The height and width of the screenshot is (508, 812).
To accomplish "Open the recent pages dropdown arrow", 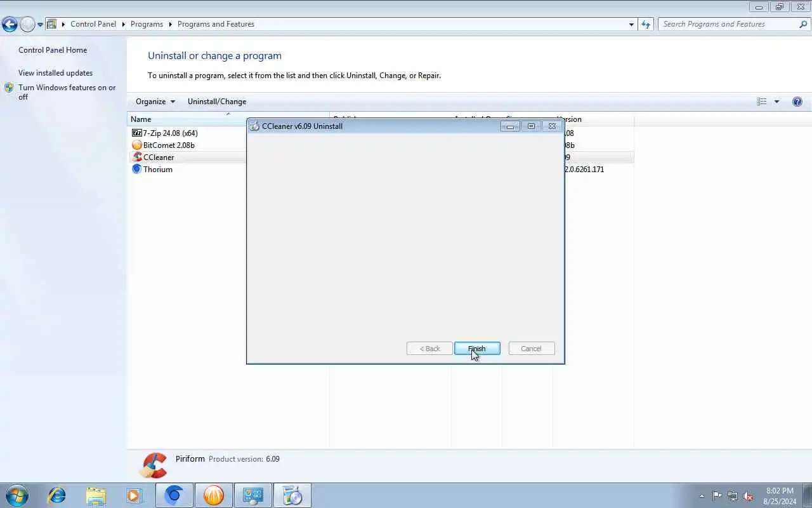I will click(40, 25).
